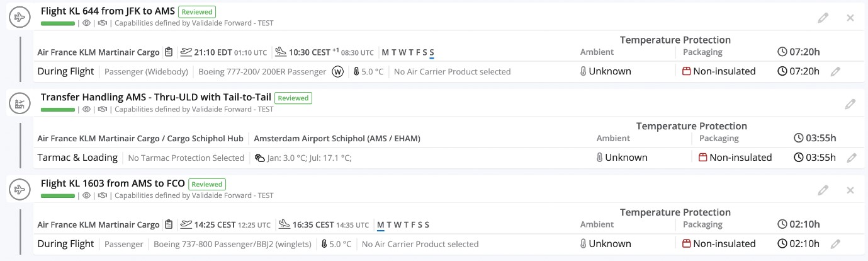Click Reviewed badge on Transfer Handling AMS

(293, 98)
